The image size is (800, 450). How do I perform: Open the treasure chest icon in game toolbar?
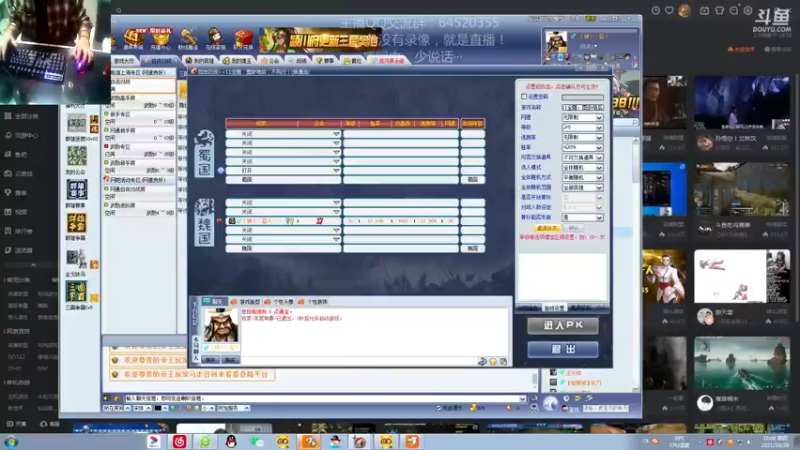[x=134, y=38]
